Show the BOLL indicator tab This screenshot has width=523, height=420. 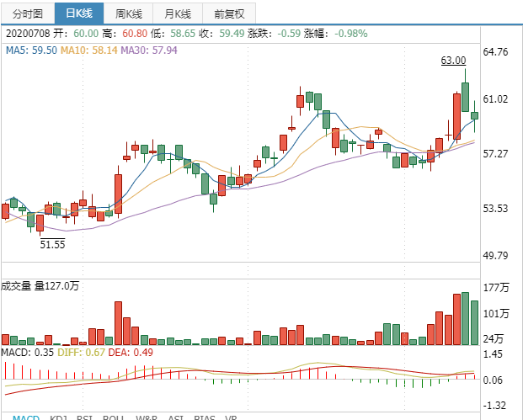pyautogui.click(x=113, y=417)
